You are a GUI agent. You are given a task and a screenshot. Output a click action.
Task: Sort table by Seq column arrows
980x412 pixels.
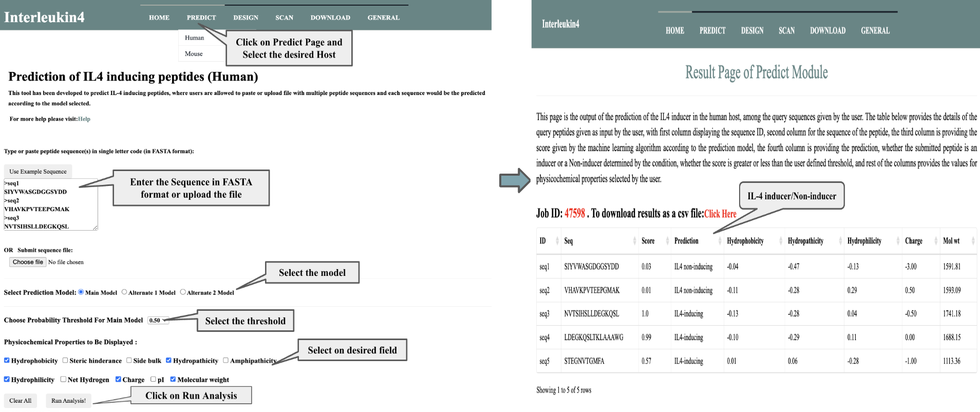point(634,241)
